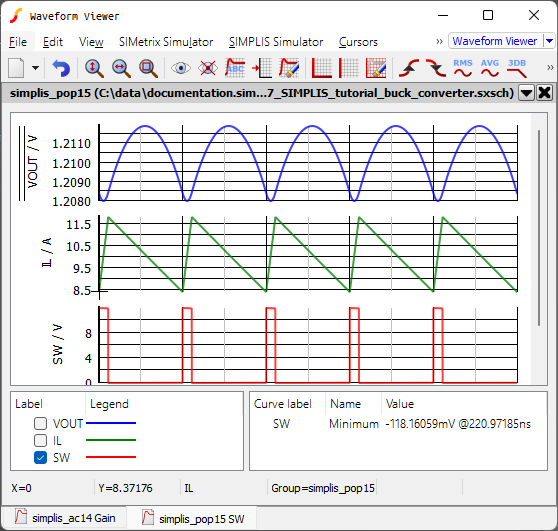Viewport: 558px width, 531px height.
Task: Click the rise time measurement icon
Action: pos(409,68)
